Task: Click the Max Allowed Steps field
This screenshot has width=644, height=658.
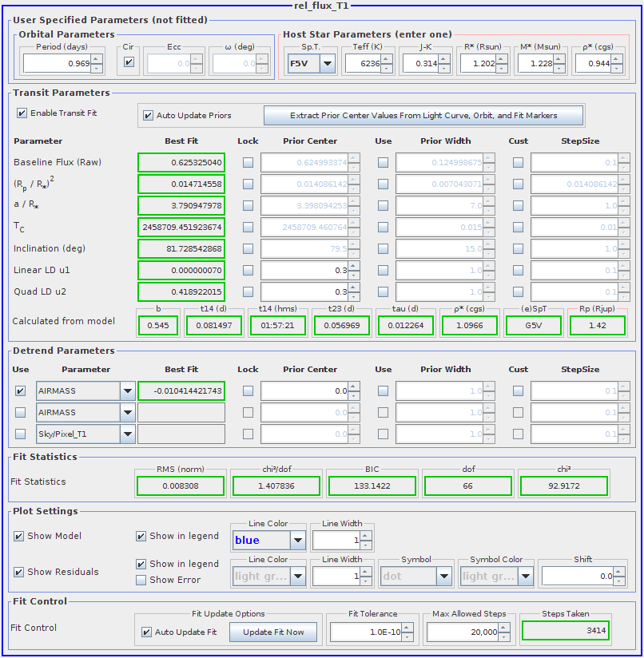Action: coord(463,632)
